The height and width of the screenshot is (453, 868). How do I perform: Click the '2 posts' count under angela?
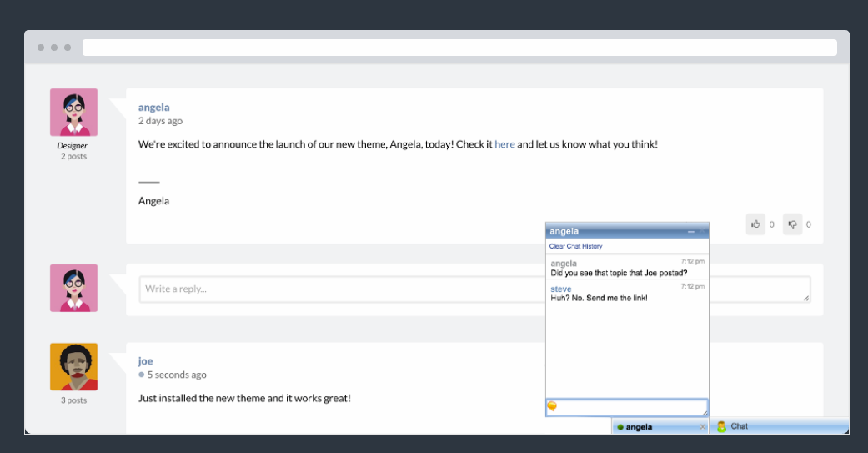click(73, 157)
